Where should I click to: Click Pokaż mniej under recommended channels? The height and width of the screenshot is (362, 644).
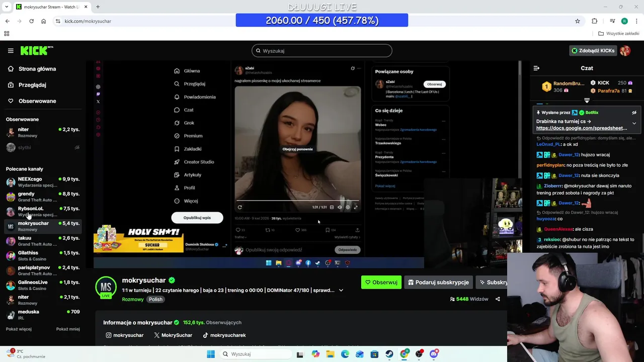pos(68,329)
